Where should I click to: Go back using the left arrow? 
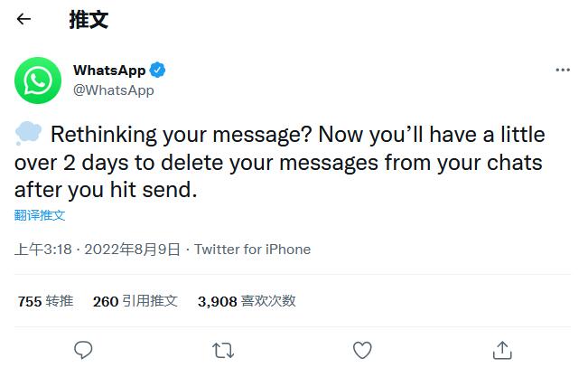(23, 19)
